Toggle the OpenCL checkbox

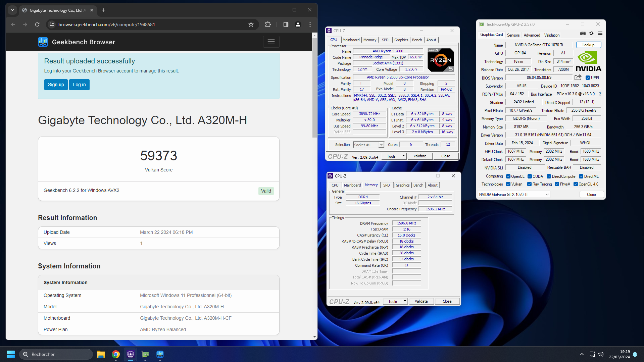(508, 176)
